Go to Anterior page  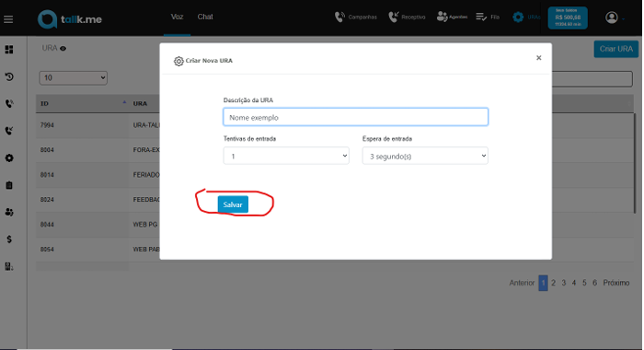click(x=522, y=283)
